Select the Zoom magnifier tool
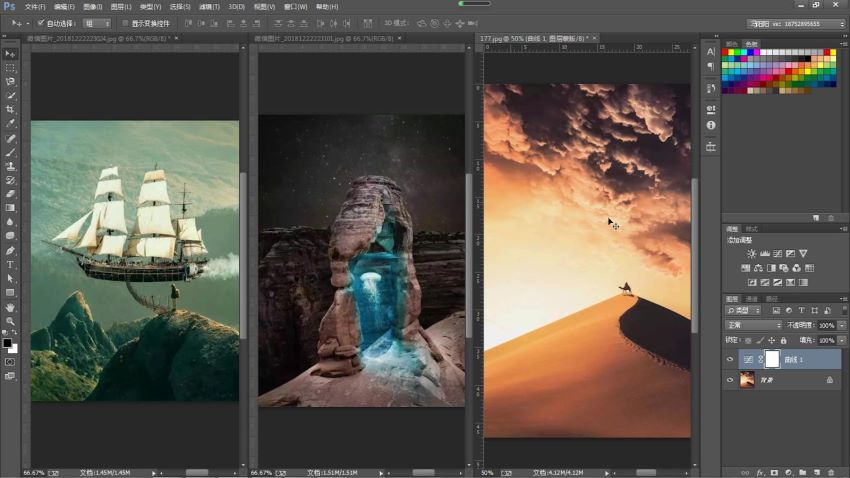This screenshot has width=850, height=478. (10, 321)
